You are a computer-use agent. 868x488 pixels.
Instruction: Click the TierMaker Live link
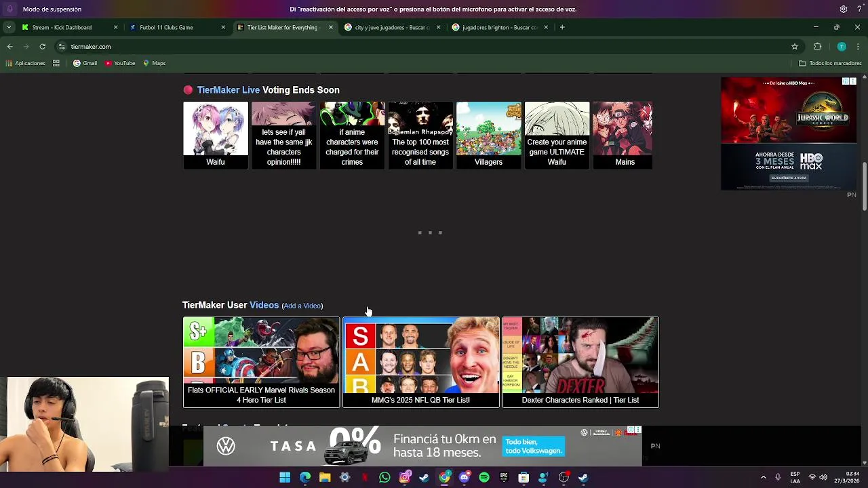(x=228, y=90)
